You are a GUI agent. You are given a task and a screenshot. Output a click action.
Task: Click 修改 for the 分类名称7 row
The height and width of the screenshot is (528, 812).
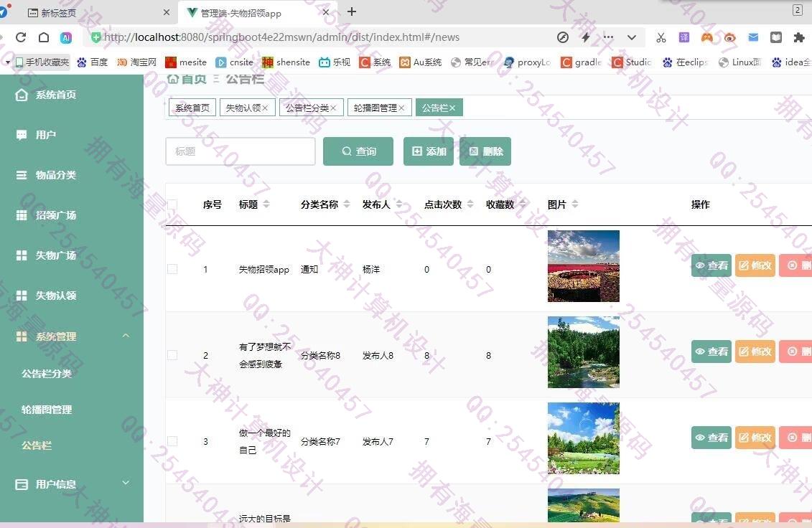click(755, 438)
